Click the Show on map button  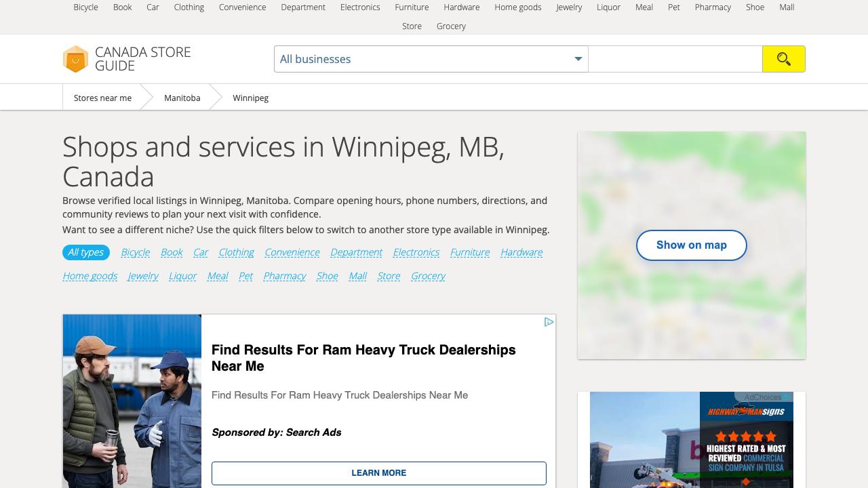(x=691, y=245)
